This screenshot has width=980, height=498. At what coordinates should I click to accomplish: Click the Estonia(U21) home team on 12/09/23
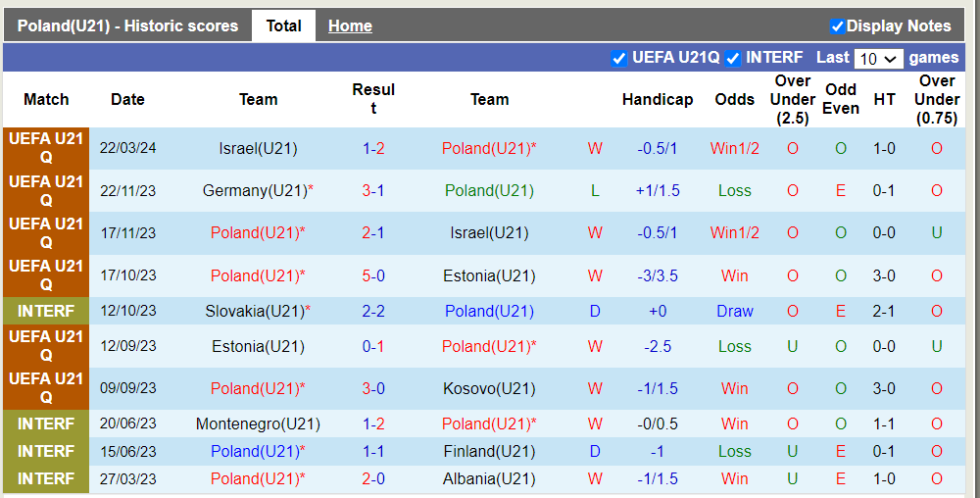pos(258,346)
